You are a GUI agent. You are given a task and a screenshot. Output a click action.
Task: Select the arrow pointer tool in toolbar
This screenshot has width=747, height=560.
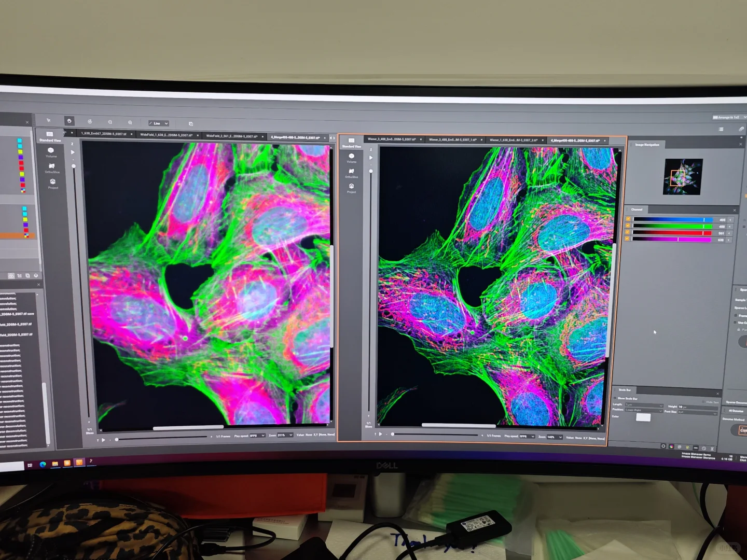pos(49,120)
